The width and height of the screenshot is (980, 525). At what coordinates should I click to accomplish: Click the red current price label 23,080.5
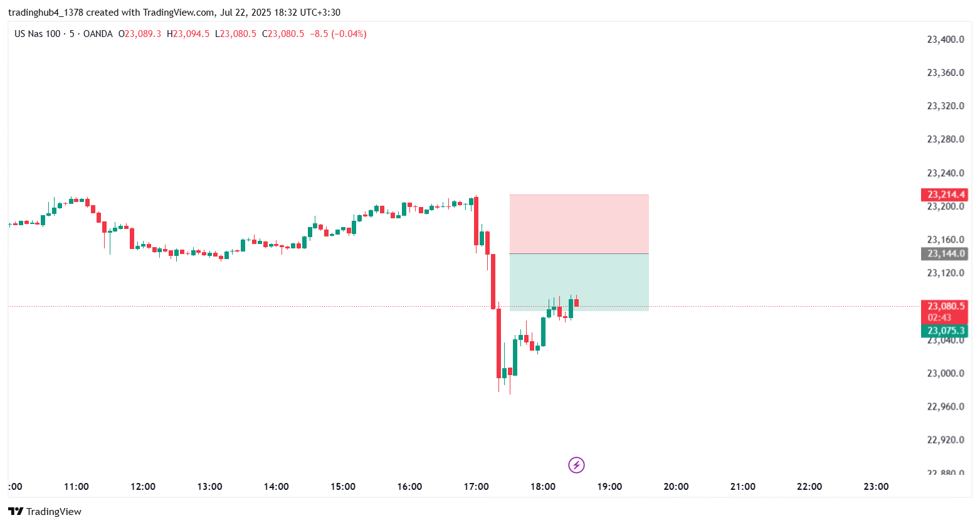coord(944,307)
